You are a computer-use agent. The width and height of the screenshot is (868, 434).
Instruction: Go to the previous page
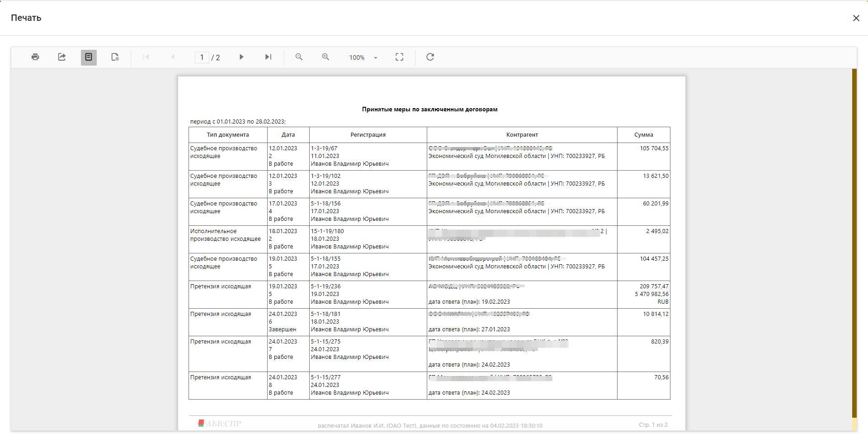pyautogui.click(x=173, y=57)
